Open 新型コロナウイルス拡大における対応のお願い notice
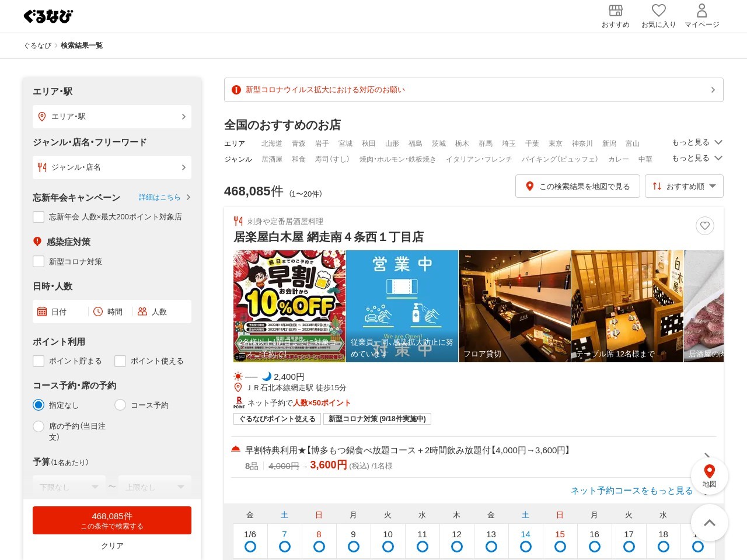This screenshot has height=560, width=747. [x=474, y=90]
